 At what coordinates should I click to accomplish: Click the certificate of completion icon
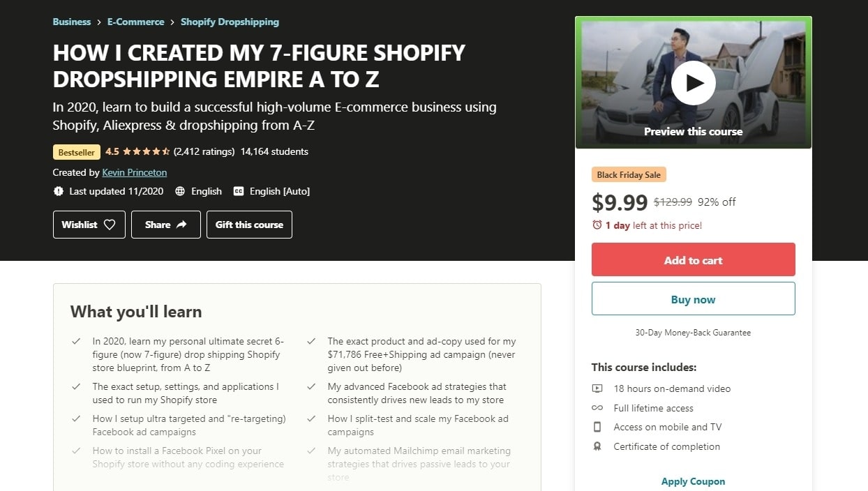tap(597, 446)
